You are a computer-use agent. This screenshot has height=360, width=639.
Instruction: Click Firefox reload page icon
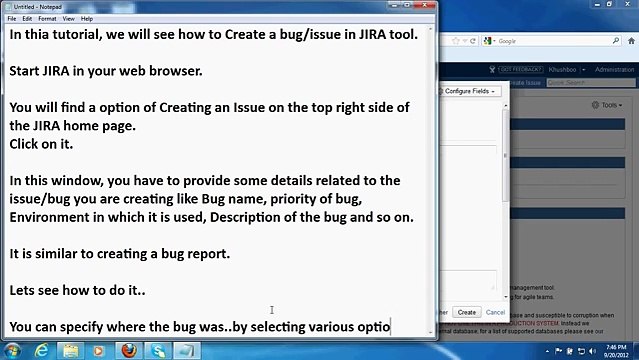pyautogui.click(x=473, y=41)
